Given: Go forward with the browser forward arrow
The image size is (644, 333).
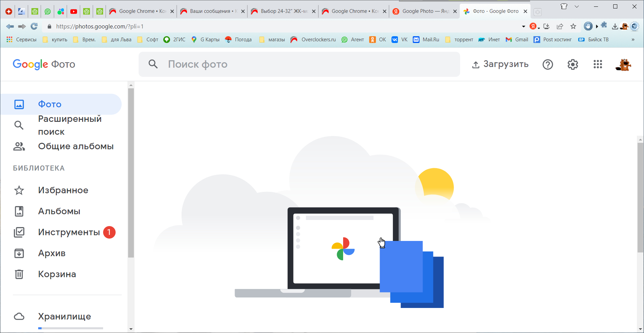Looking at the screenshot, I should click(x=22, y=26).
